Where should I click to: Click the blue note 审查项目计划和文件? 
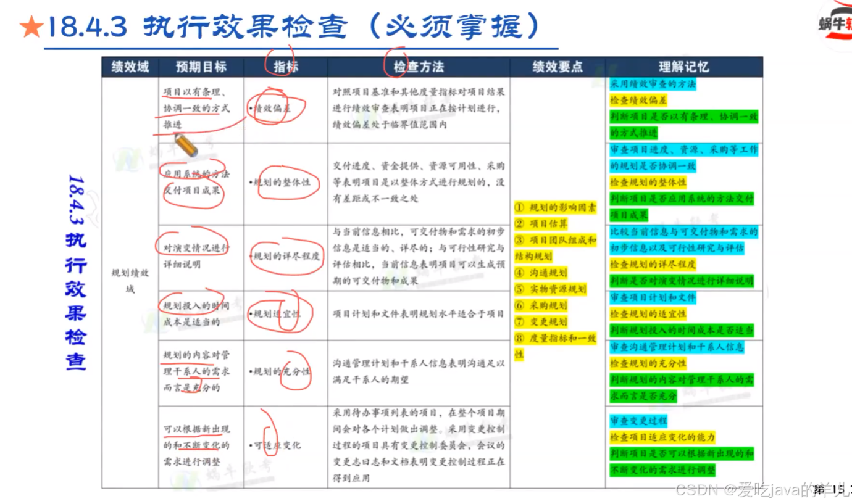coord(653,297)
